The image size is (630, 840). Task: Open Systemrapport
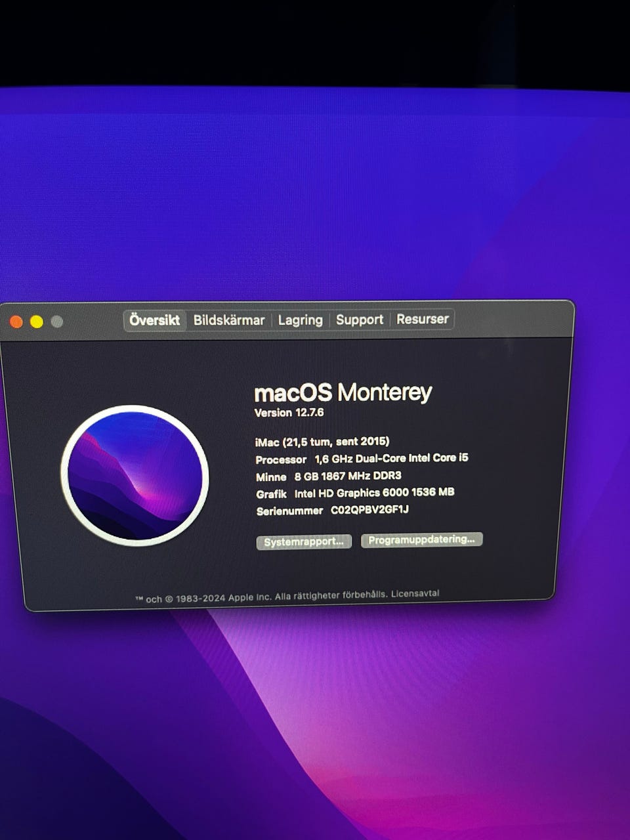click(x=304, y=542)
